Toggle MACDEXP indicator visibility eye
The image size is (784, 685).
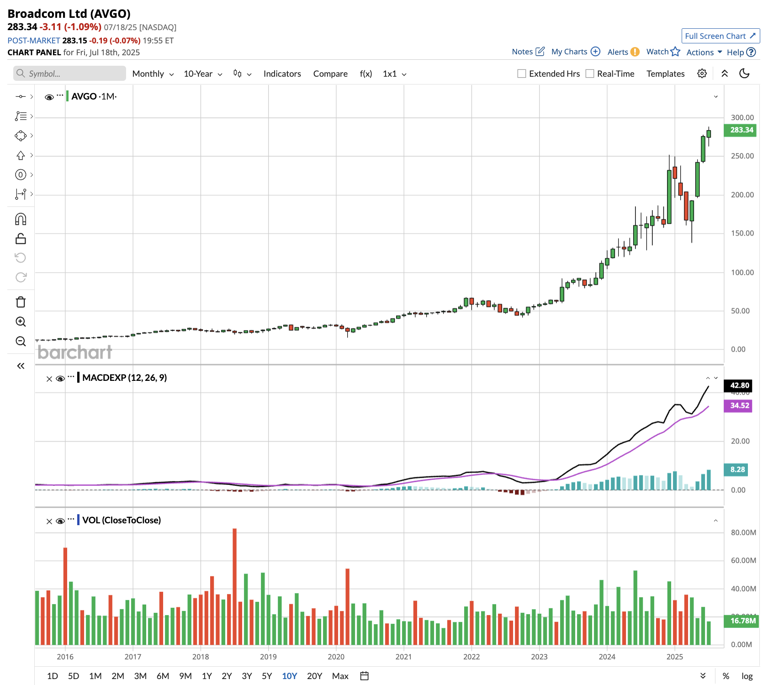point(60,379)
